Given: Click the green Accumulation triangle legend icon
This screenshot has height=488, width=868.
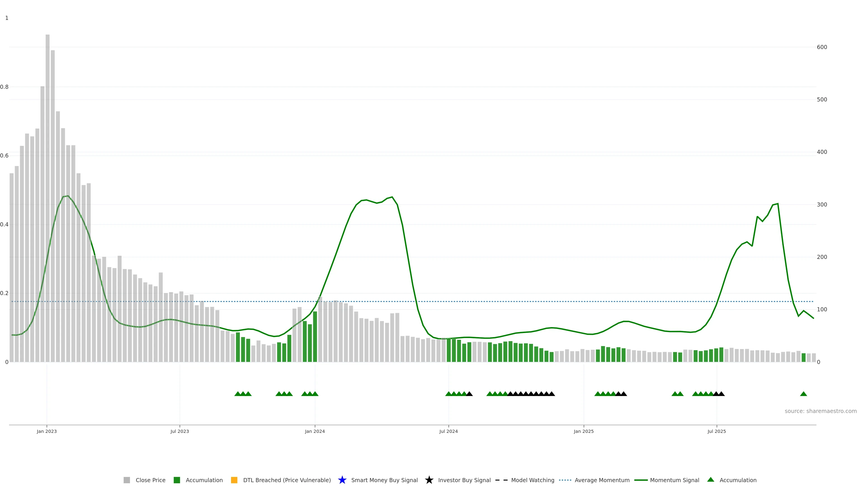Looking at the screenshot, I should [711, 480].
